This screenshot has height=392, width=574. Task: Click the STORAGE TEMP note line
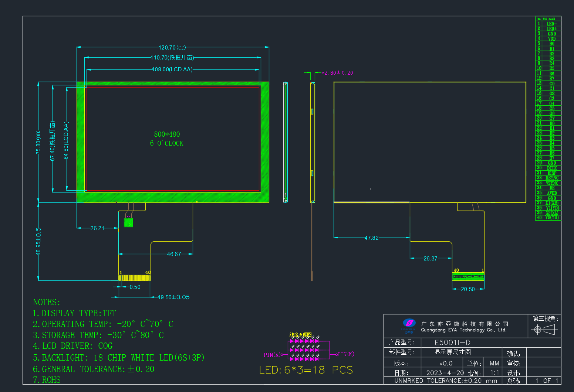tap(98, 335)
